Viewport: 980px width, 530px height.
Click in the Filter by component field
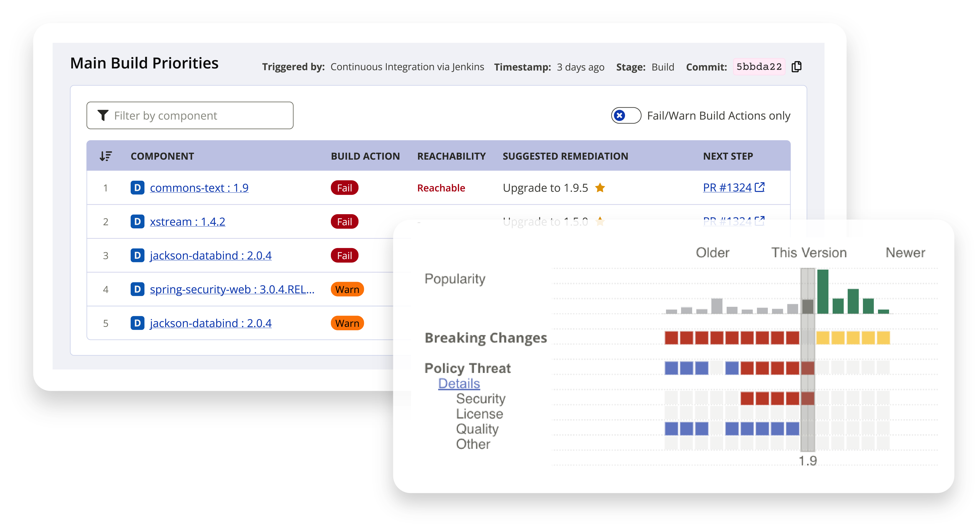click(198, 115)
